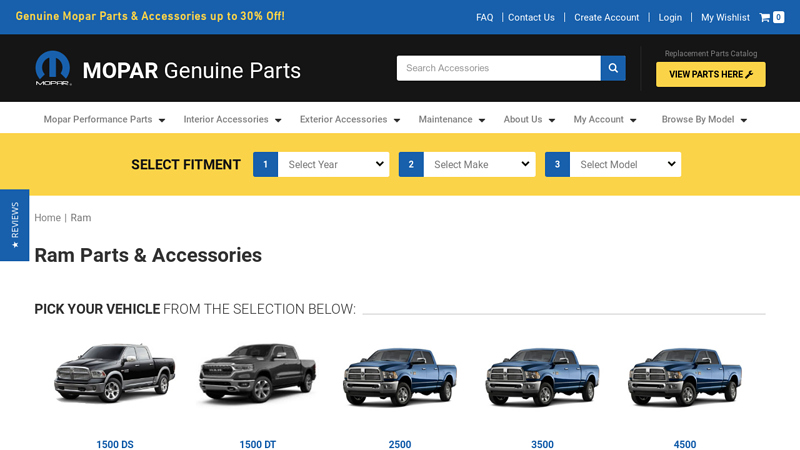800x450 pixels.
Task: Expand the My Account menu
Action: click(x=605, y=119)
